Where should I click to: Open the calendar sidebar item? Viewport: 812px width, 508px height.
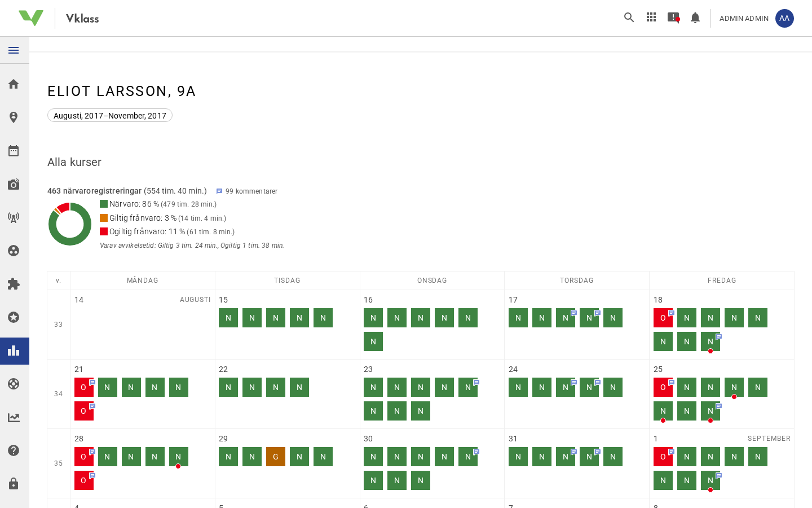coord(14,151)
